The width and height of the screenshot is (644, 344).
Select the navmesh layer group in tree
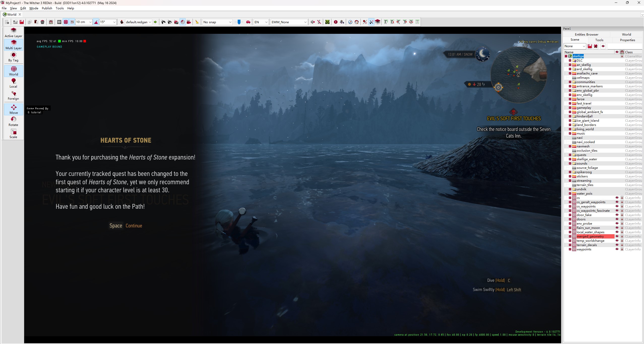pos(583,146)
